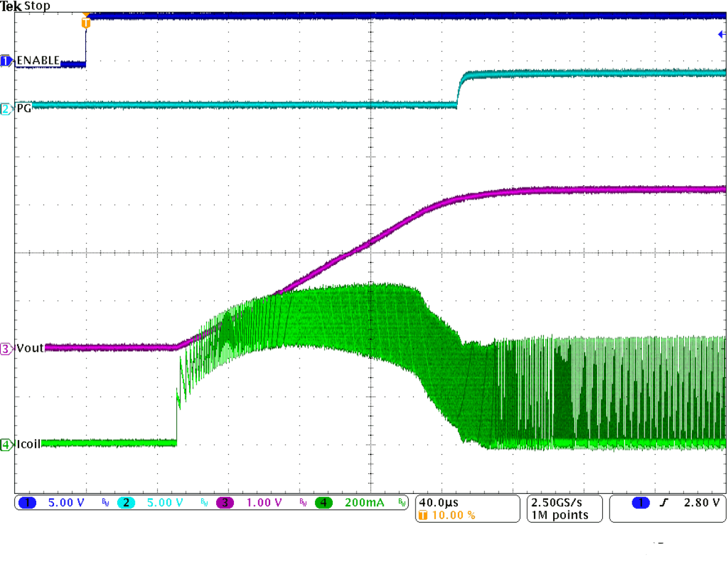728x567 pixels.
Task: Select the channel 4 Icoil marker
Action: click(5, 444)
